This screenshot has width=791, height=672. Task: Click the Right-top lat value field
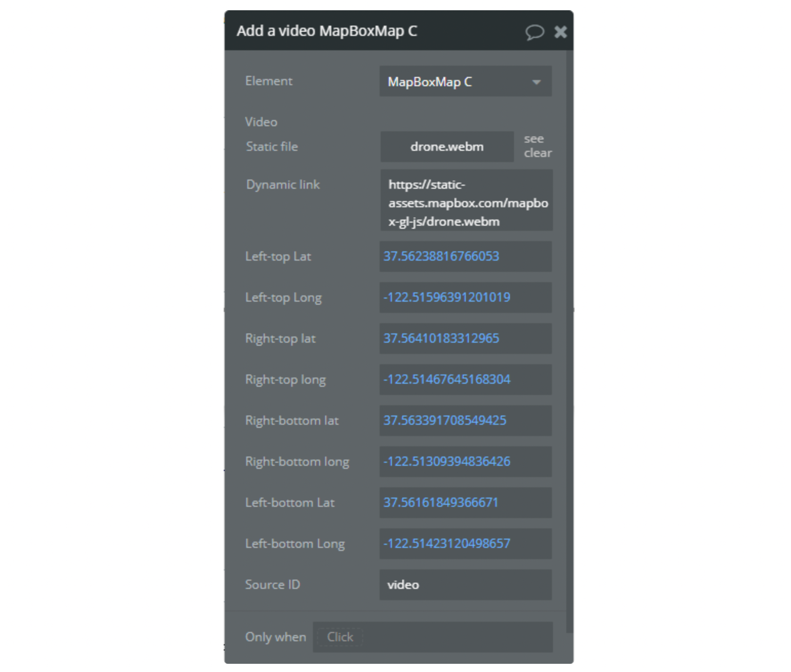(465, 339)
